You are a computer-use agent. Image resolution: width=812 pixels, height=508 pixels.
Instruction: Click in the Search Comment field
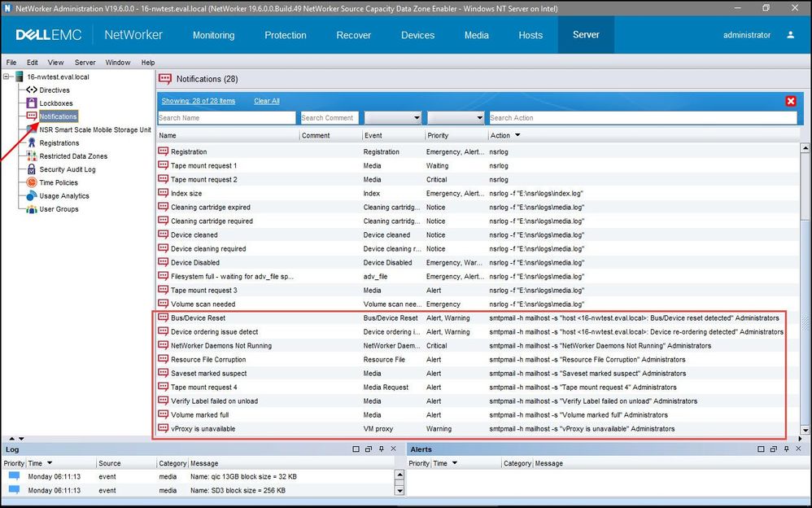pos(330,118)
